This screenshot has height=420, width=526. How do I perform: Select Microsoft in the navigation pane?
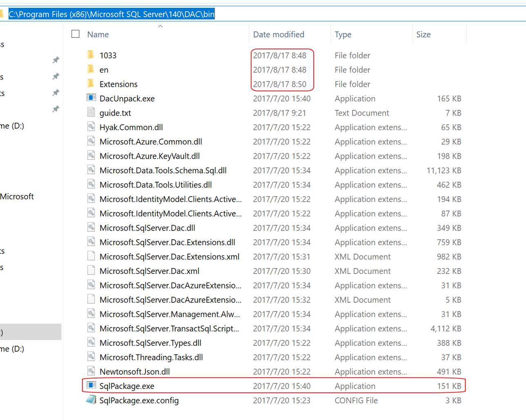pyautogui.click(x=17, y=197)
